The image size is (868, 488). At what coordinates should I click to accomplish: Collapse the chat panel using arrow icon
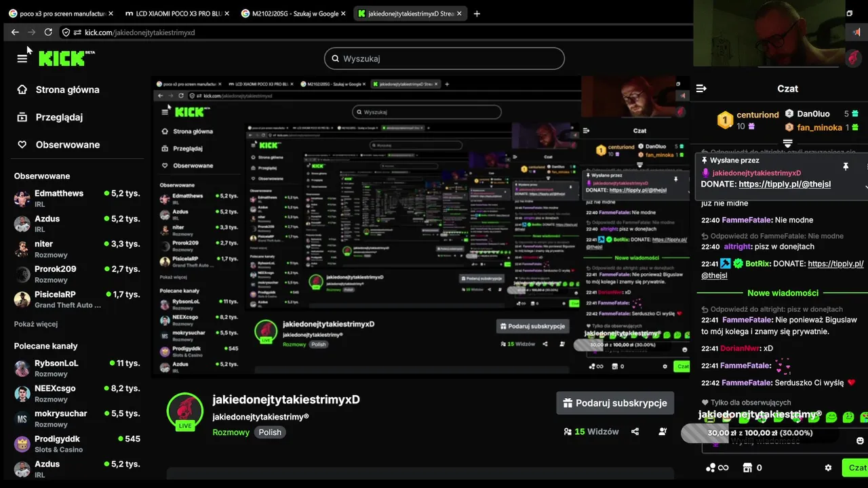(x=702, y=89)
